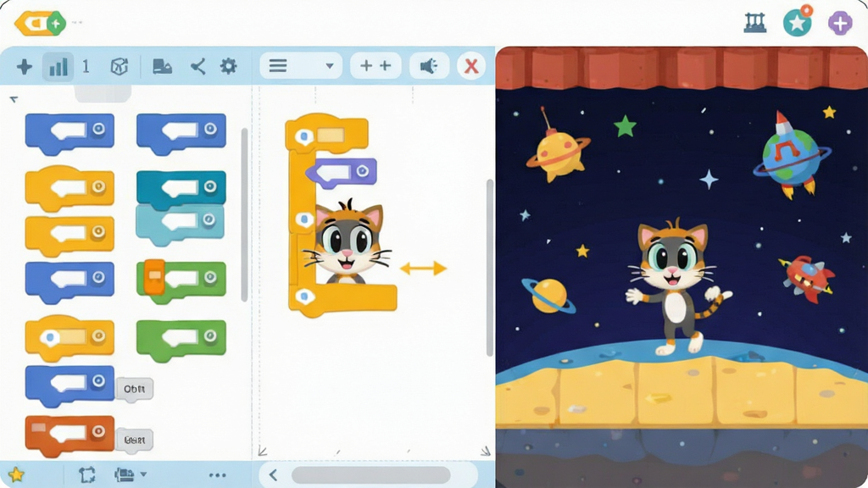The width and height of the screenshot is (868, 488).
Task: Click the red spaceship on the stage
Action: [807, 278]
